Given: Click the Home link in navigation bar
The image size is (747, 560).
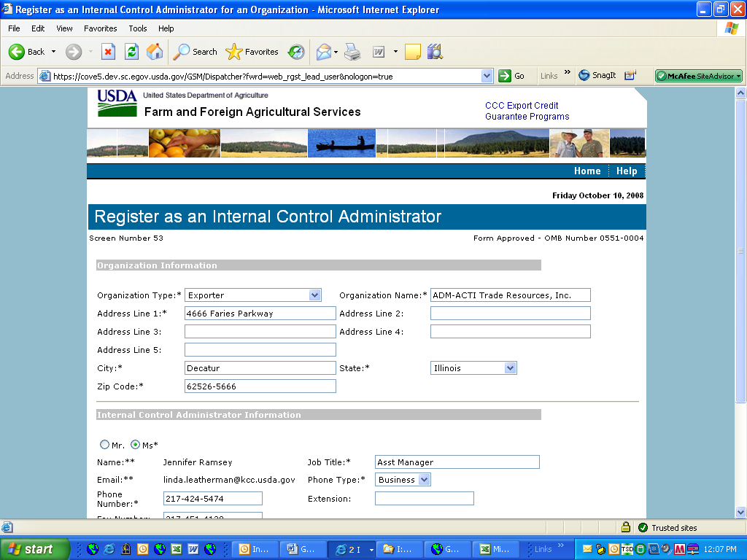Looking at the screenshot, I should [587, 171].
